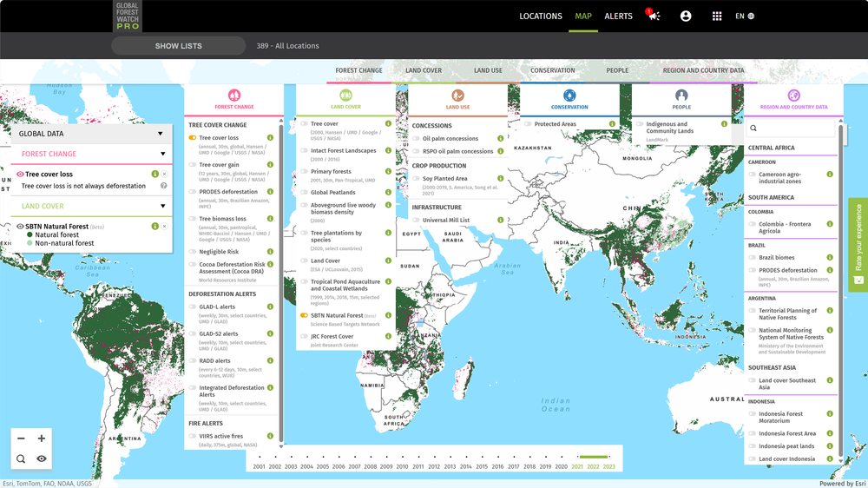Screen dimensions: 868x488
Task: Disable the Tree cover loss layer toggle
Action: [x=193, y=137]
